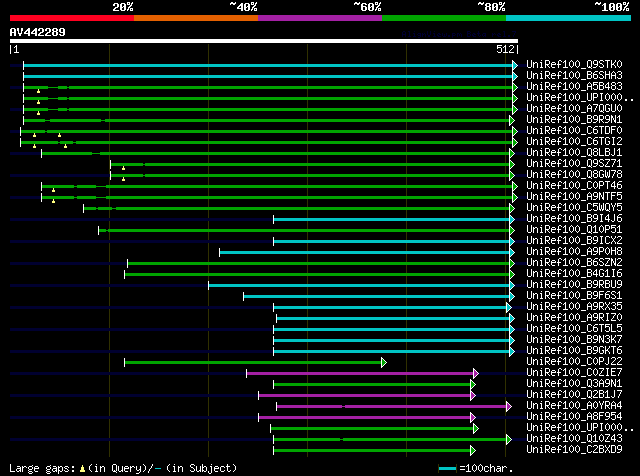Click the cyan arrowhead ending the Q9STK0 alignment

point(515,65)
